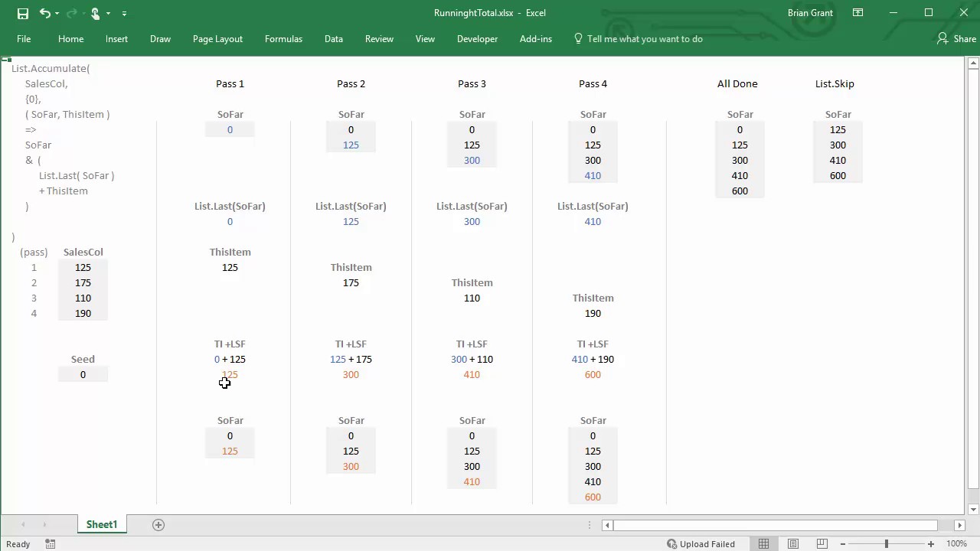Click the Save icon in quick access toolbar
The height and width of the screenshot is (551, 980).
click(x=23, y=13)
